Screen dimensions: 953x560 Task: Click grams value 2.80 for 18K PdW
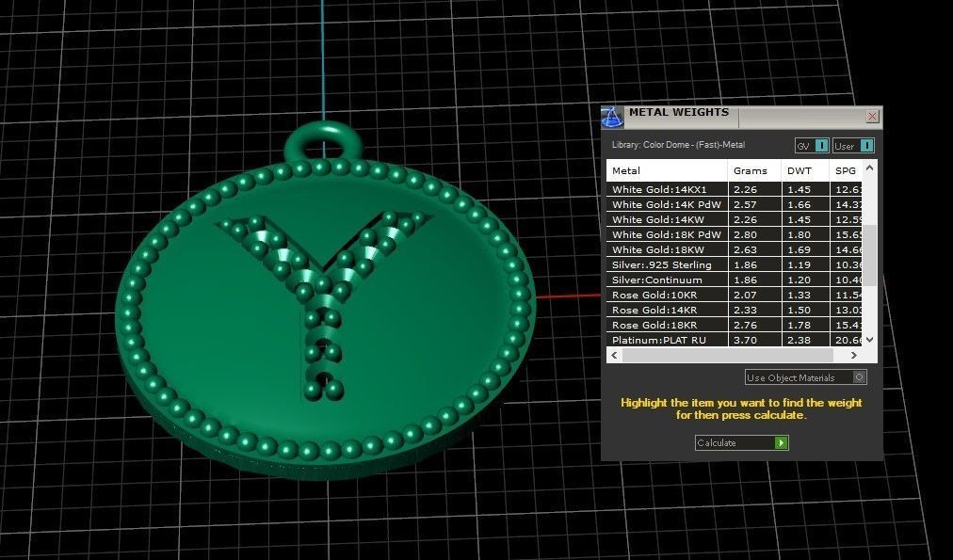click(x=745, y=234)
